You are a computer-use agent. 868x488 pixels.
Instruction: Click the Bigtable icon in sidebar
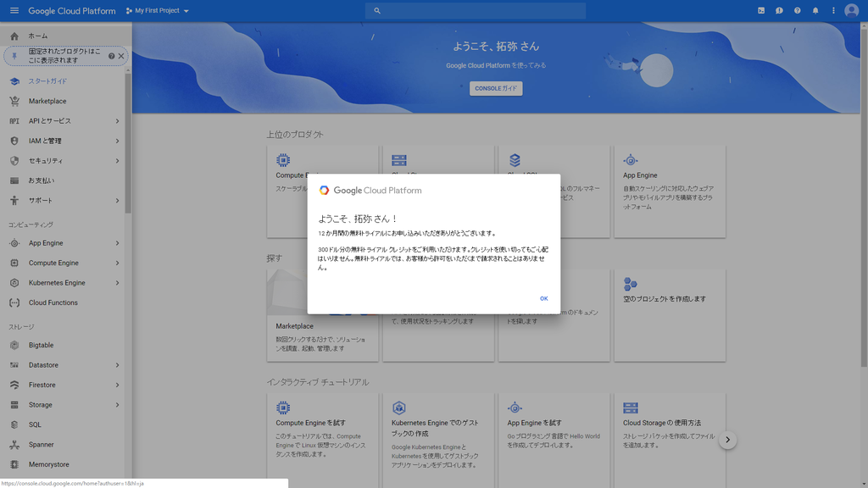pos(14,346)
